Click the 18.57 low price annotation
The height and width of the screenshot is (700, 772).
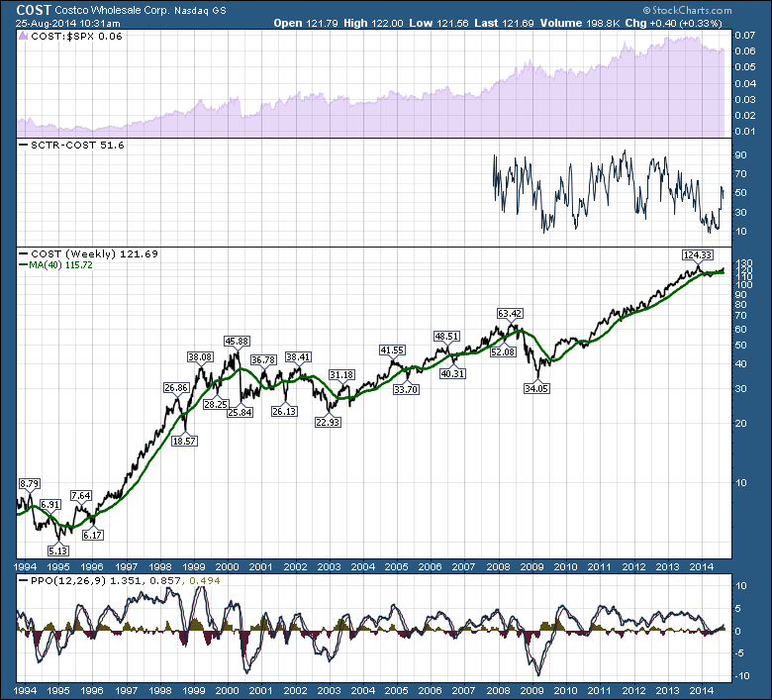[x=185, y=441]
